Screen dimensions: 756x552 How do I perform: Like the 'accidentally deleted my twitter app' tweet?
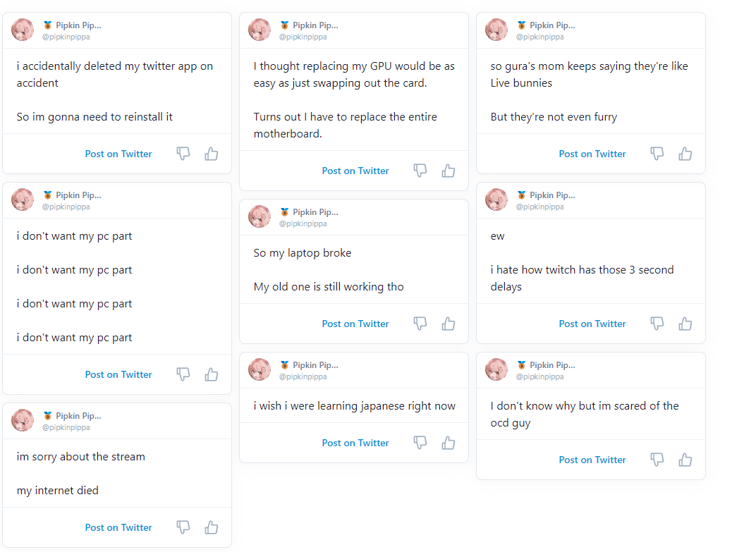211,154
